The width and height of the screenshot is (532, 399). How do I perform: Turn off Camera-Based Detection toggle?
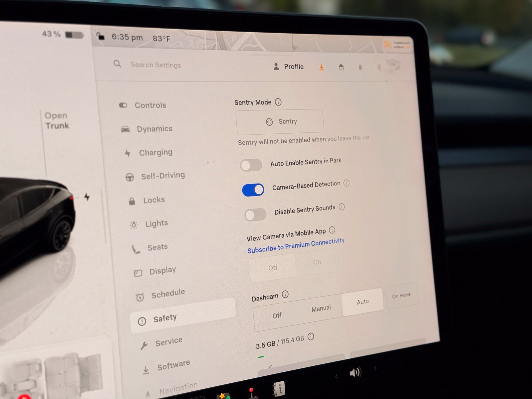(253, 190)
